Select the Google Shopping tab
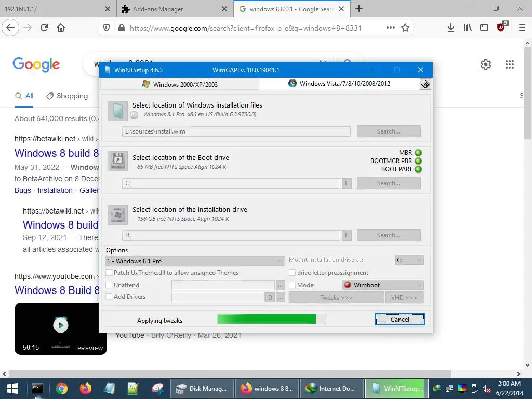Image resolution: width=532 pixels, height=399 pixels. [67, 96]
